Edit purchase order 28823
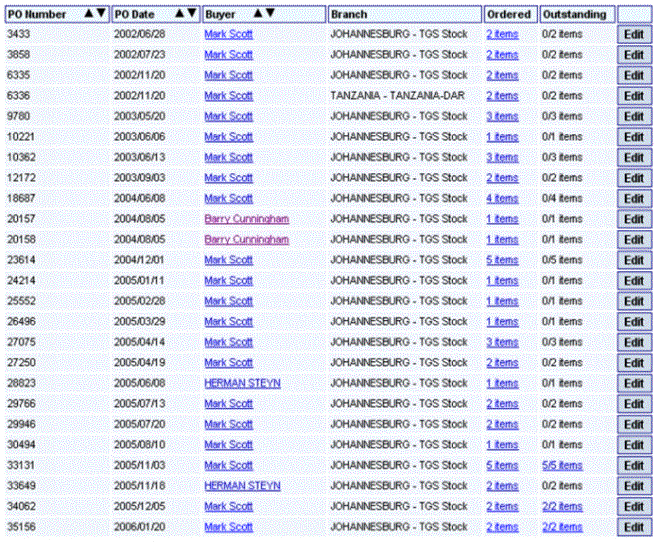The image size is (660, 545). [x=634, y=384]
